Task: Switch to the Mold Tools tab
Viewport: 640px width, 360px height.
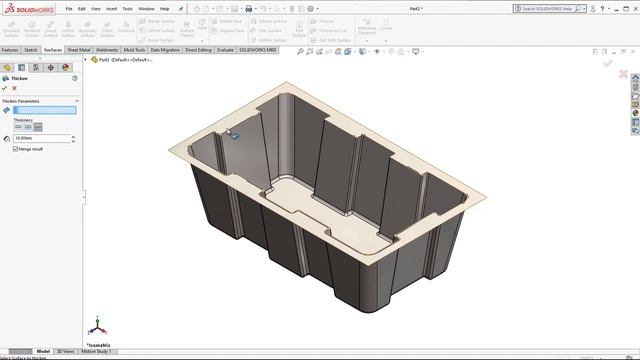Action: [x=134, y=50]
